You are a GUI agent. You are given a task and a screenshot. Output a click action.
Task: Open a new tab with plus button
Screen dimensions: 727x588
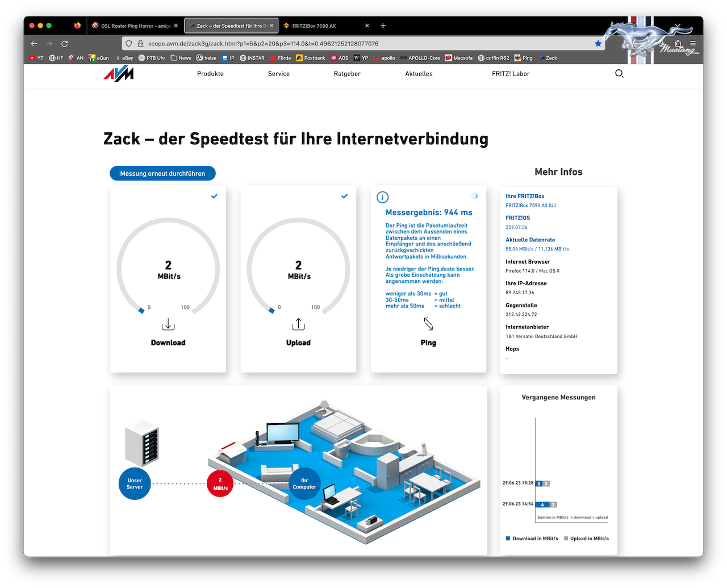pyautogui.click(x=383, y=26)
